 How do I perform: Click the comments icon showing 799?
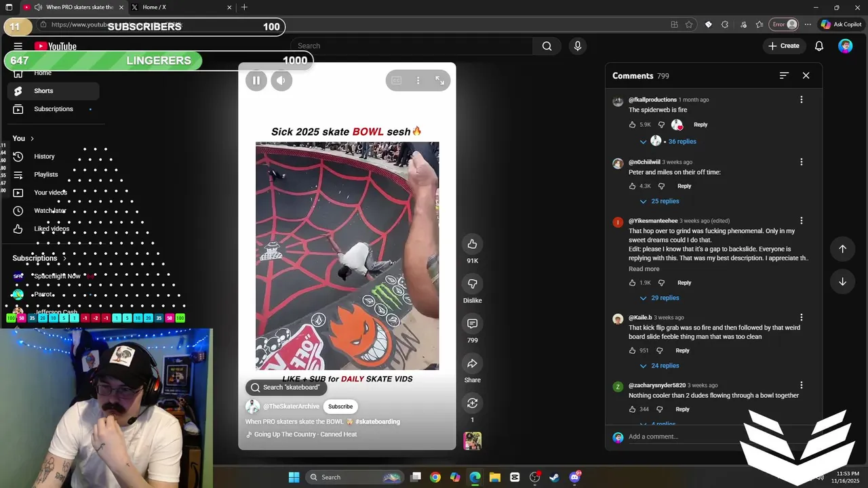coord(472,323)
